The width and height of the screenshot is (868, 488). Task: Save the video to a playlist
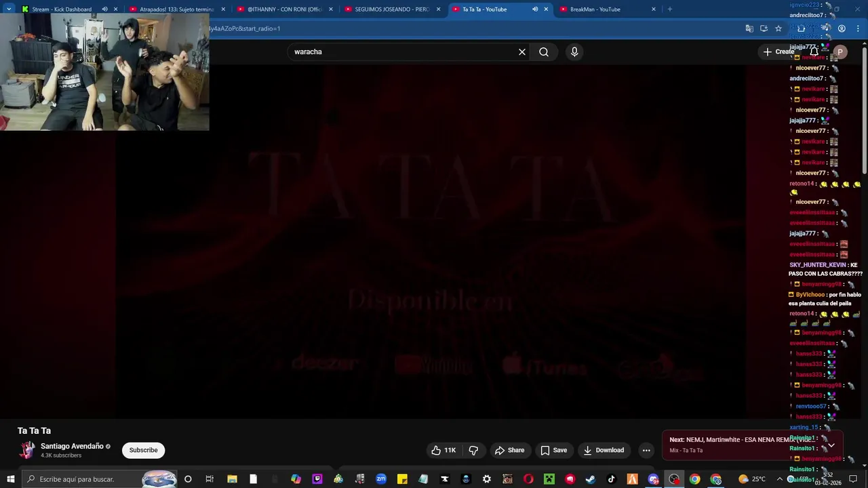[553, 450]
